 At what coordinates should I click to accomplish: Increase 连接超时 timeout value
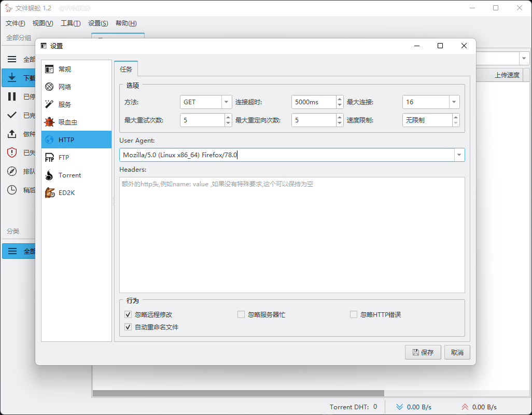(340, 99)
